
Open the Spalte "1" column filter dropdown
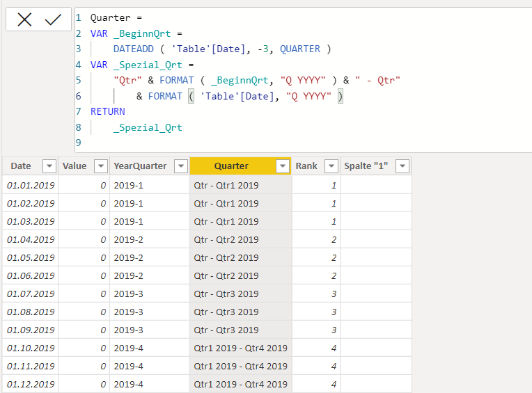click(402, 166)
